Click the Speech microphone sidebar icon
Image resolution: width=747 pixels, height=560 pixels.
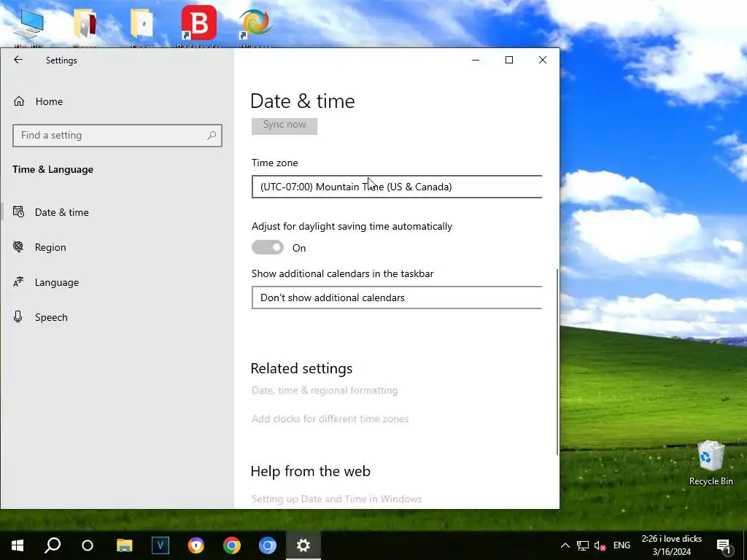click(18, 316)
